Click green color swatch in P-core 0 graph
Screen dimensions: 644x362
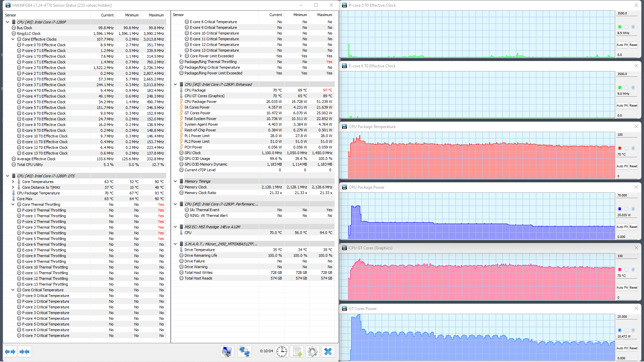click(620, 27)
